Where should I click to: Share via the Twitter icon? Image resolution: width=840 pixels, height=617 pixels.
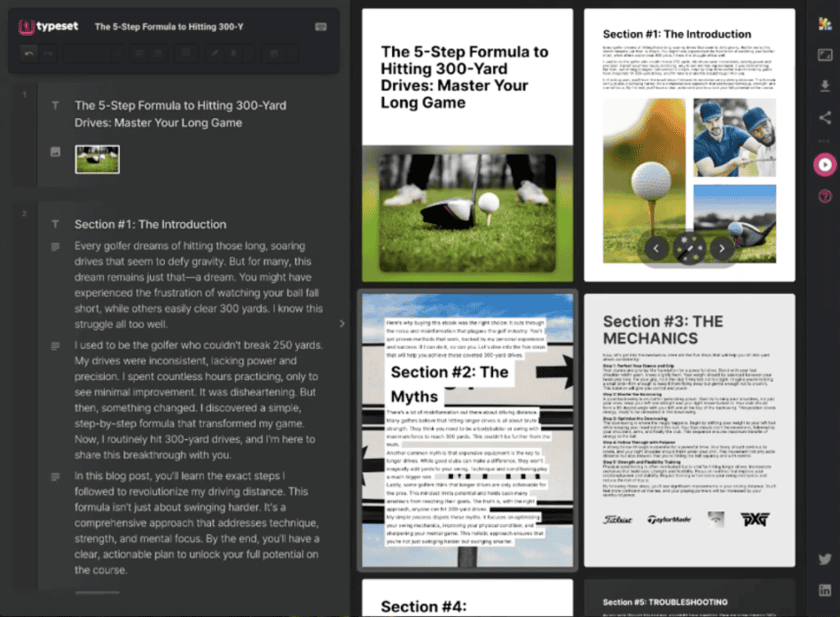(824, 559)
